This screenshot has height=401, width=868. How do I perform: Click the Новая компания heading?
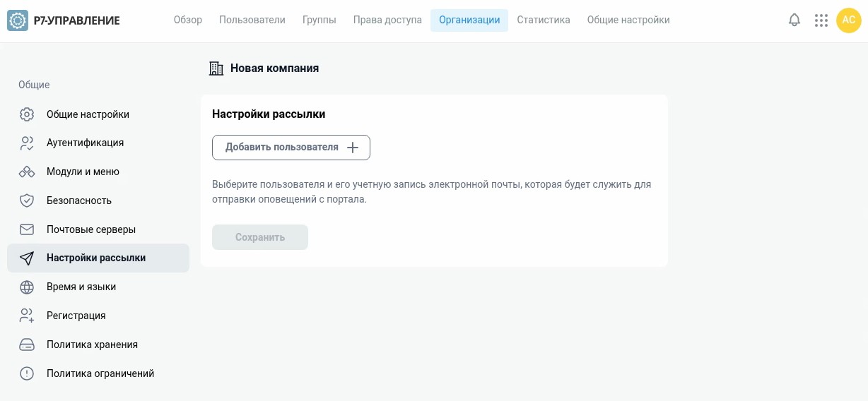(274, 68)
